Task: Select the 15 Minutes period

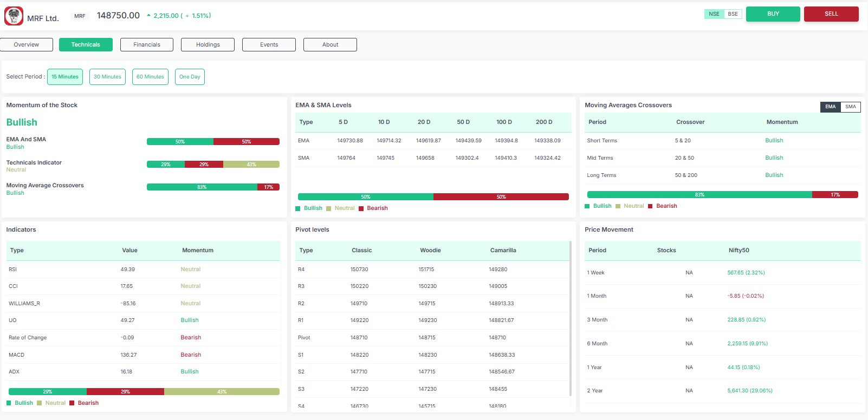Action: [65, 77]
